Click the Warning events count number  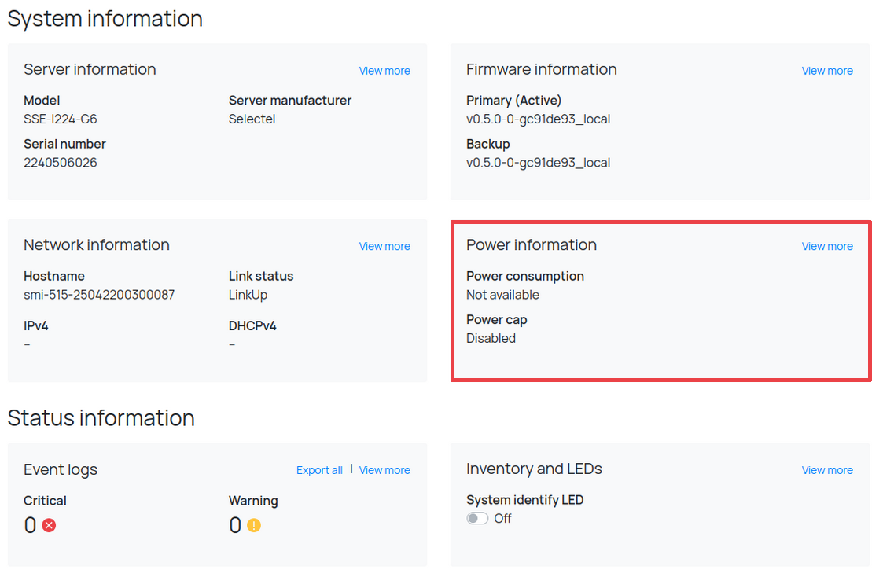coord(234,525)
